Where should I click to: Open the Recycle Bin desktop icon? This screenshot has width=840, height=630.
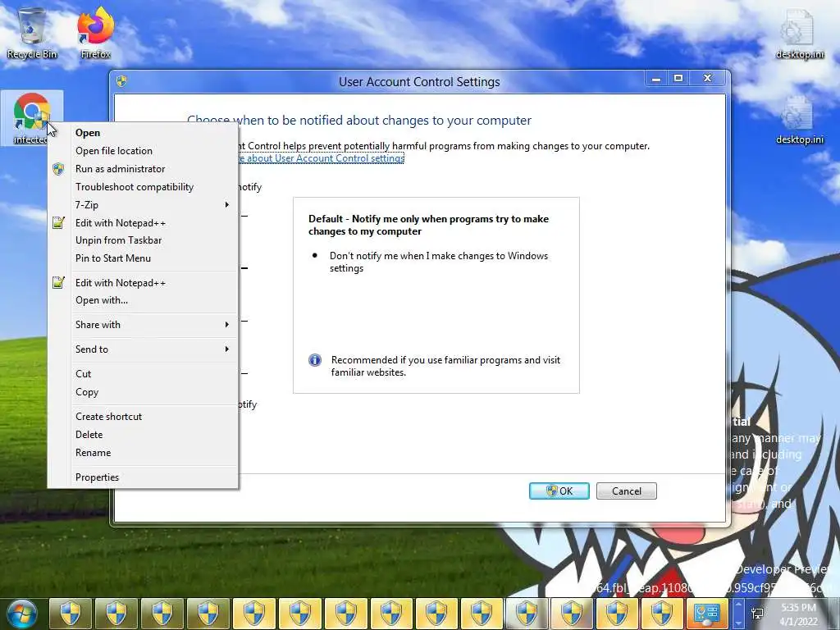32,32
